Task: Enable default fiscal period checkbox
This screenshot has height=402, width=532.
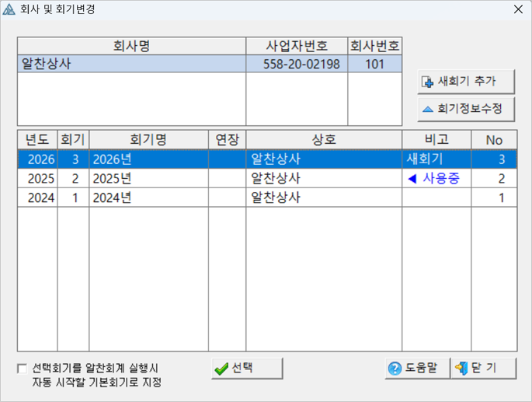Action: pyautogui.click(x=22, y=369)
